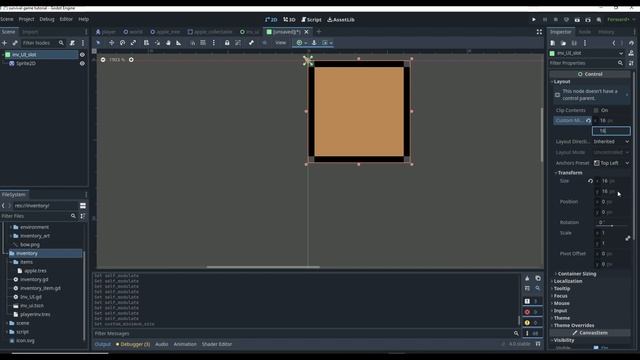Toggle error messages filter in output
This screenshot has width=640, height=360.
(x=532, y=312)
